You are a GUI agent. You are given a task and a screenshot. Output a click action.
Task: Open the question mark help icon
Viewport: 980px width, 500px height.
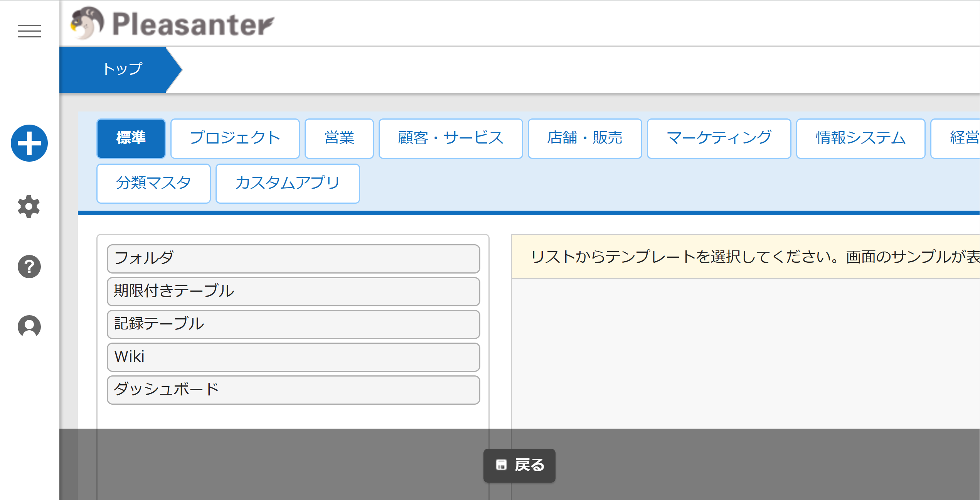tap(29, 267)
